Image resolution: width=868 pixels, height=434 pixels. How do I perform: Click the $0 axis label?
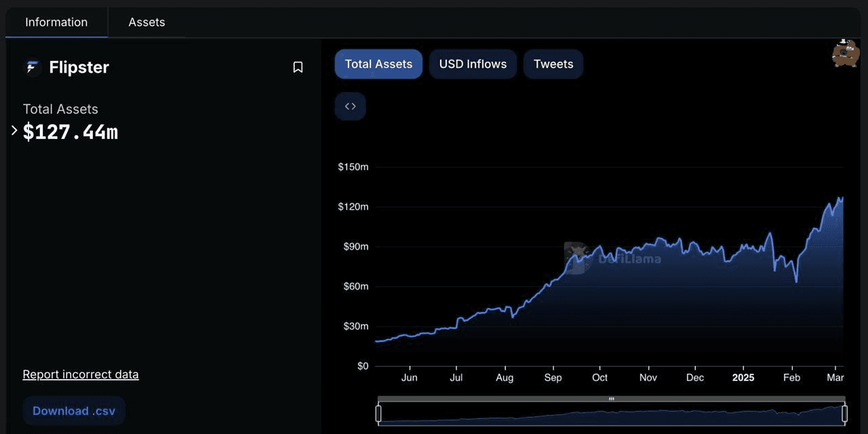click(x=362, y=366)
